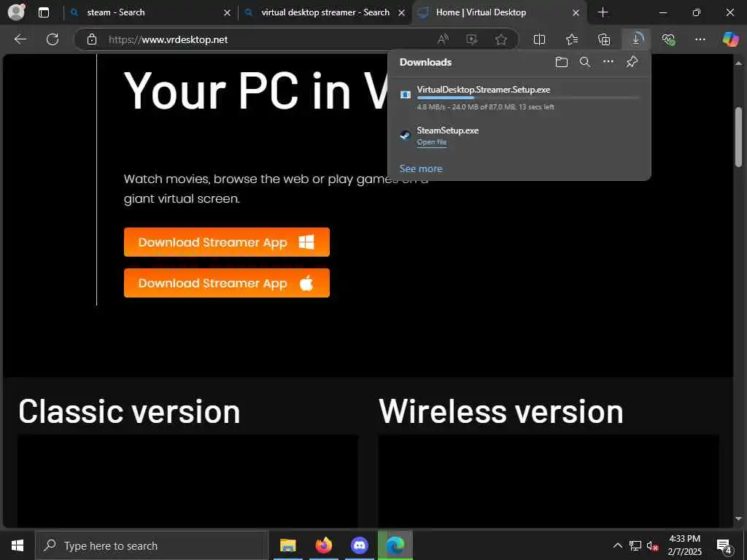Open downloads folder icon in Downloads panel

pos(562,62)
